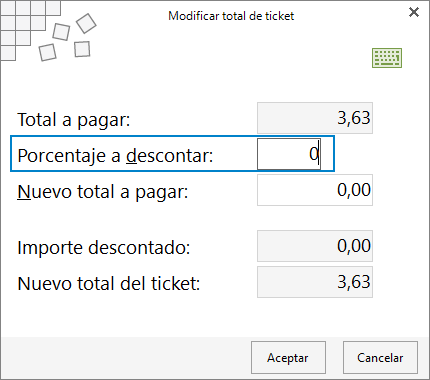
Task: Select the Total a pagar value box
Action: pos(315,118)
